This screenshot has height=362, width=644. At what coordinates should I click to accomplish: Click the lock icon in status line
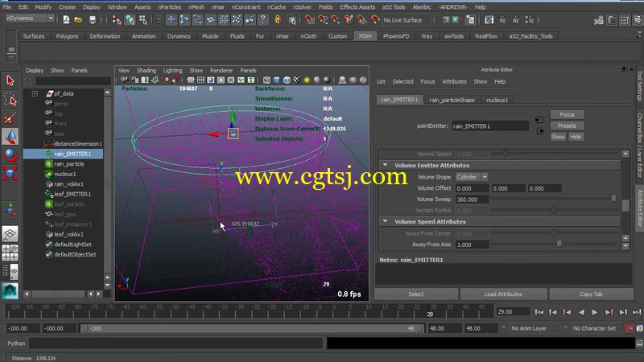(x=278, y=19)
